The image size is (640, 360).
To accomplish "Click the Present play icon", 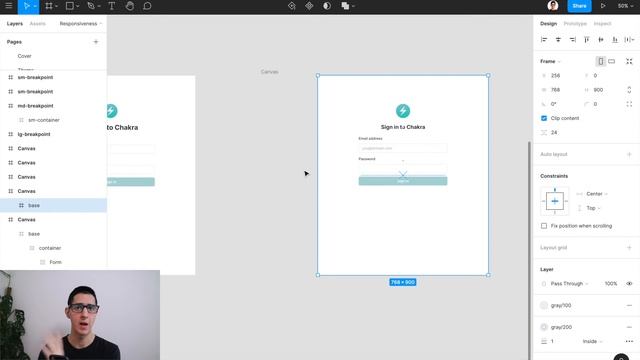I will tap(603, 6).
